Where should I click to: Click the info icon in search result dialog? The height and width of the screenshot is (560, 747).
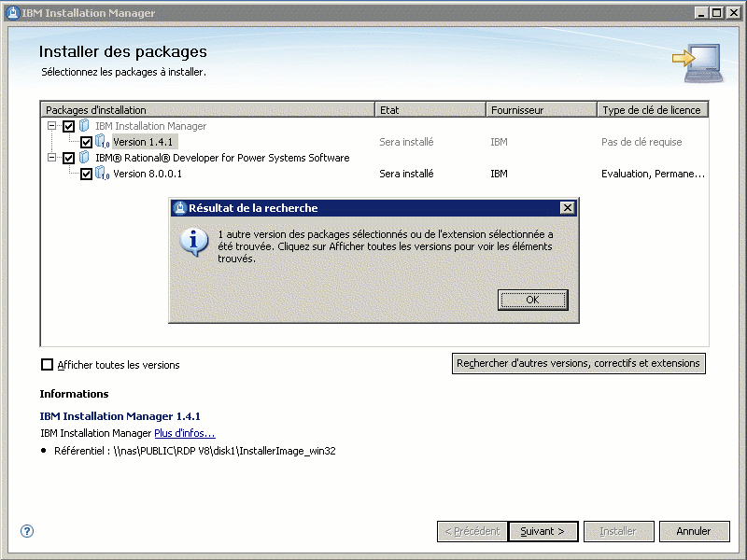tap(194, 242)
